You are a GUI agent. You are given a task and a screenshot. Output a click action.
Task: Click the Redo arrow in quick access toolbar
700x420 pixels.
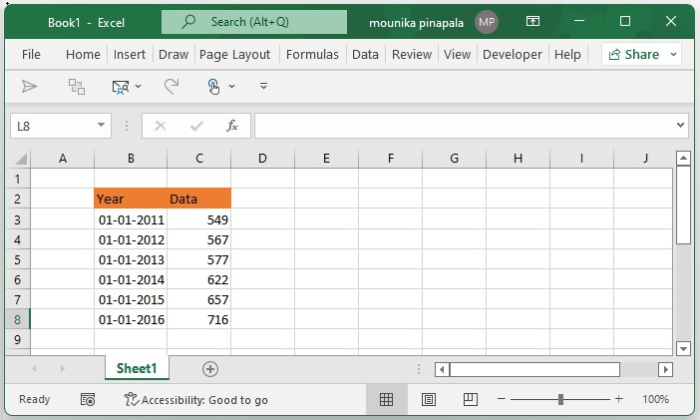click(171, 87)
